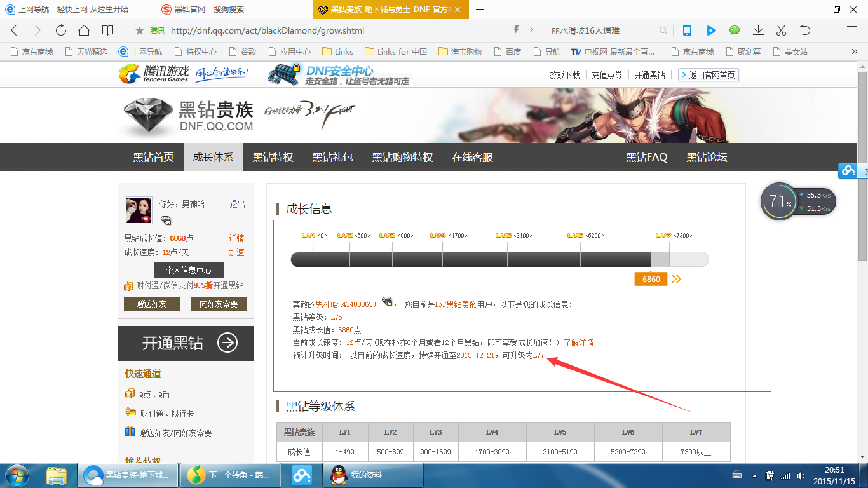Switch to 上网导航 browser tab

click(78, 10)
